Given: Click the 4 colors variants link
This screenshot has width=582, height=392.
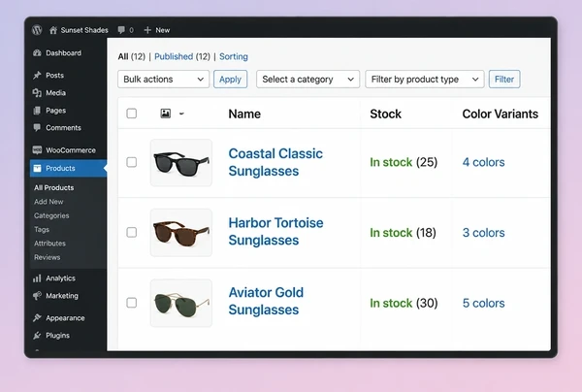Looking at the screenshot, I should (x=483, y=162).
